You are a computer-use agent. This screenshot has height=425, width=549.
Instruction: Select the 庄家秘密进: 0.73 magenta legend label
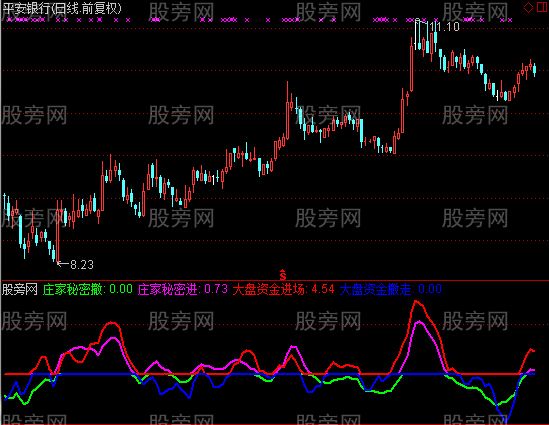pos(182,289)
